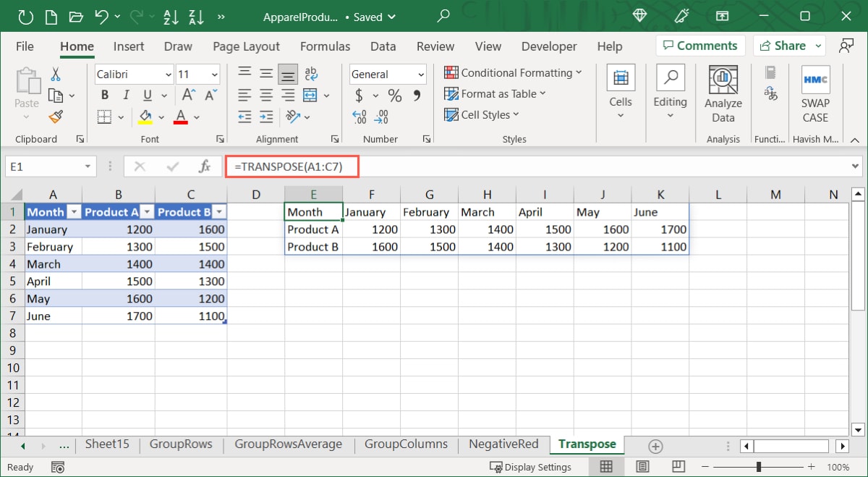This screenshot has width=868, height=477.
Task: Open the filter dropdown on Month header
Action: (x=75, y=211)
